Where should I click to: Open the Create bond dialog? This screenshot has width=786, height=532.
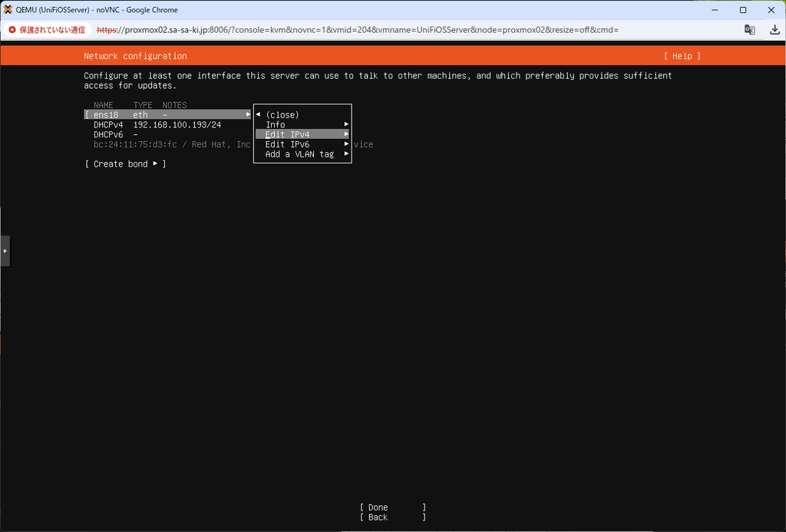coord(125,164)
